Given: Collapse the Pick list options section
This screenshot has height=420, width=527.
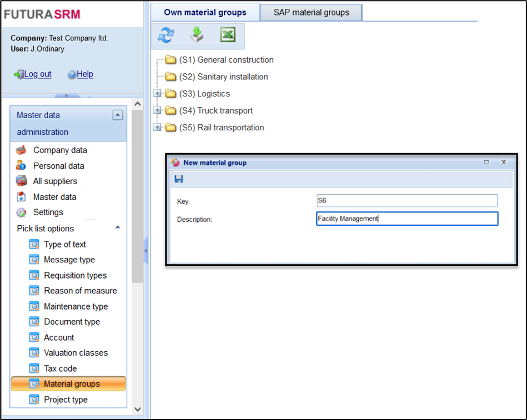Looking at the screenshot, I should tap(117, 228).
